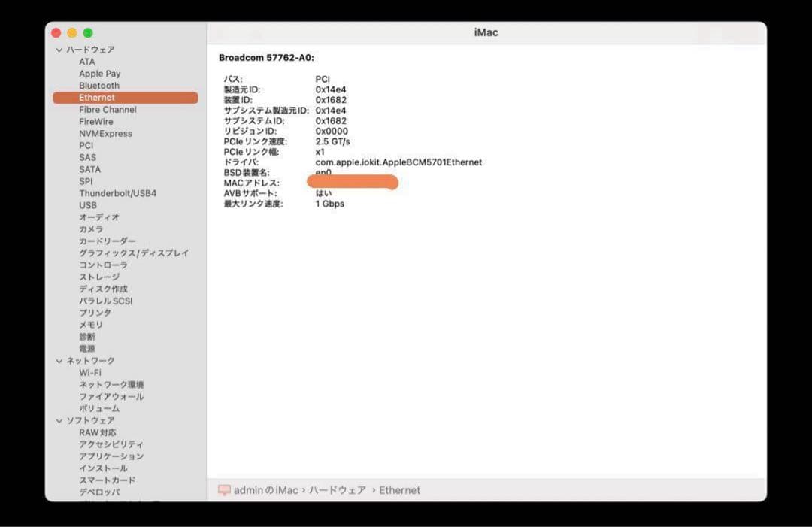Select Bluetooth in the sidebar

click(x=99, y=85)
